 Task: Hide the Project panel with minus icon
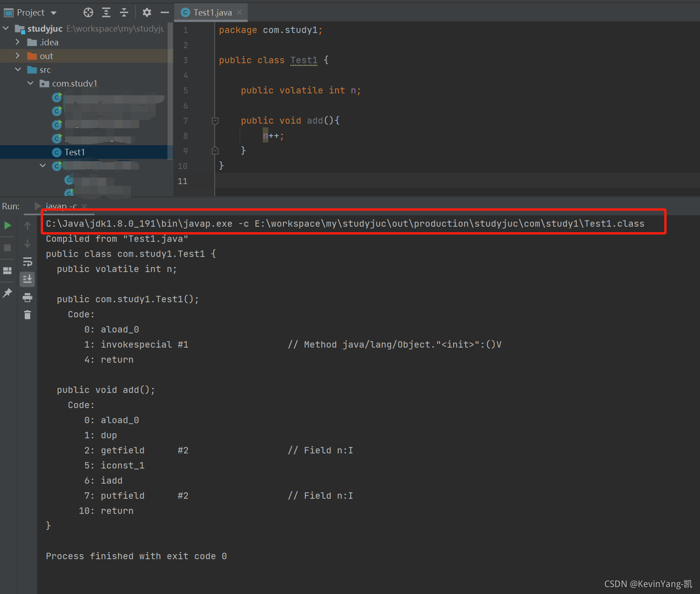pyautogui.click(x=165, y=12)
